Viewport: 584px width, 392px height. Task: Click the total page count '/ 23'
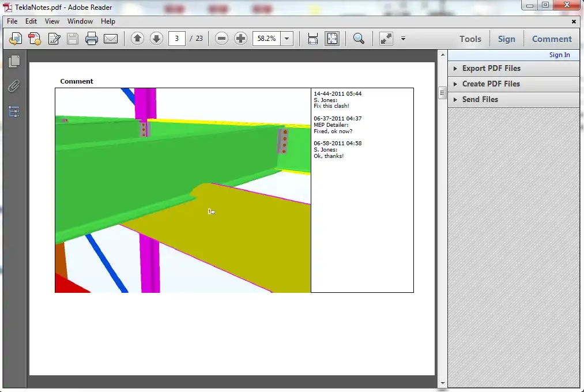[196, 39]
